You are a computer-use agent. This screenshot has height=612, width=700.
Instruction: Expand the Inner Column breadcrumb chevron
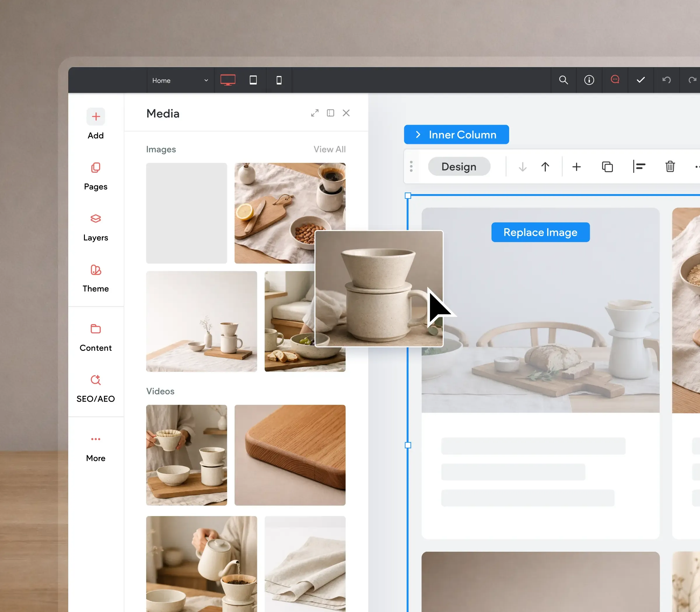click(418, 135)
